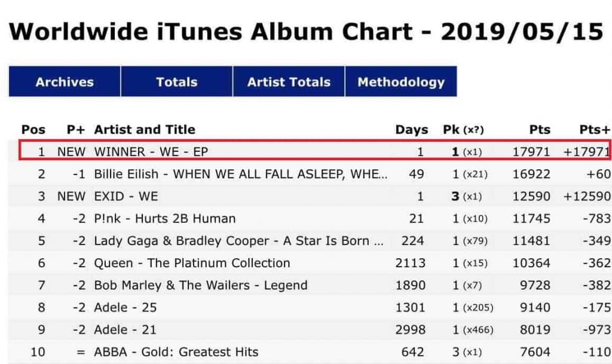612x364 pixels.
Task: View the Methodology tab
Action: click(x=401, y=82)
